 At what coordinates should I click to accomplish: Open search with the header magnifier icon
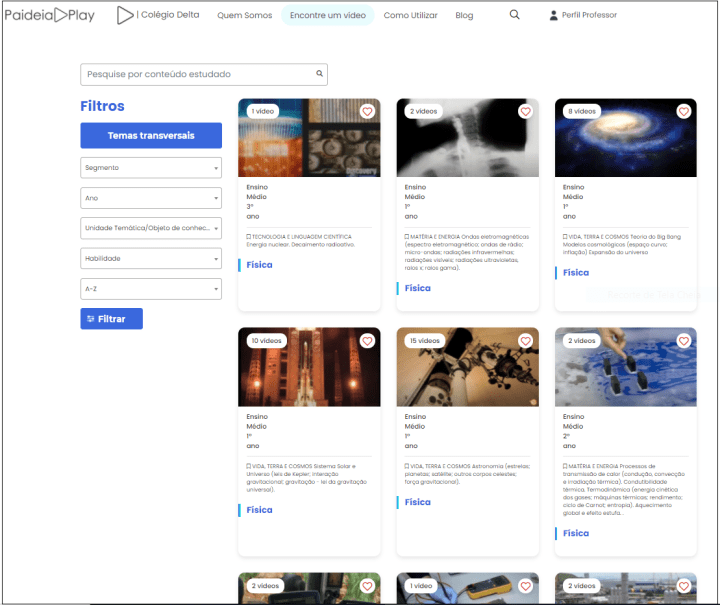pyautogui.click(x=514, y=15)
